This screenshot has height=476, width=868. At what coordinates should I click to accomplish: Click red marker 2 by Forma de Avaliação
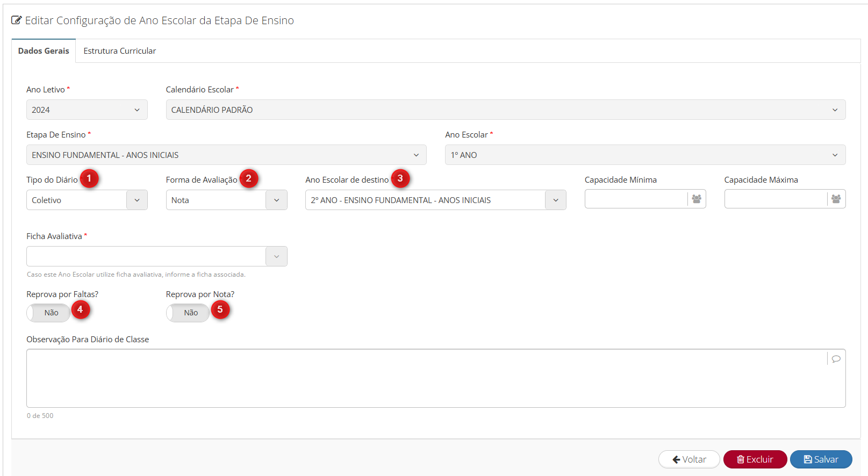[x=248, y=178]
